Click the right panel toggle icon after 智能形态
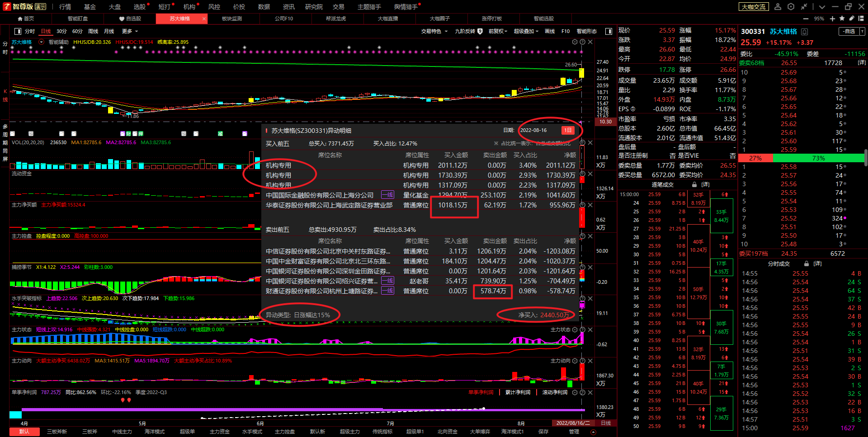The width and height of the screenshot is (868, 437). point(609,31)
